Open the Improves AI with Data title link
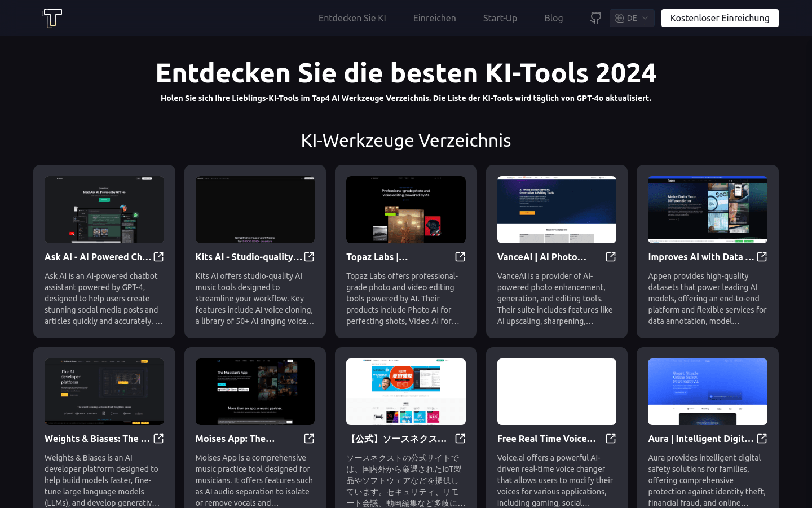 [701, 257]
